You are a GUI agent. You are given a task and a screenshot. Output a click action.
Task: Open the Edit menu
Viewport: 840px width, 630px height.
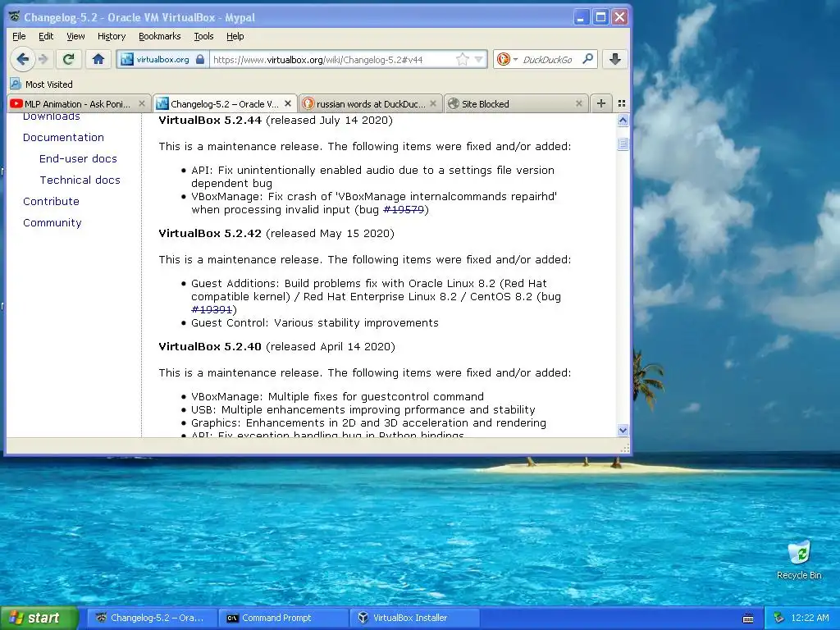tap(46, 36)
